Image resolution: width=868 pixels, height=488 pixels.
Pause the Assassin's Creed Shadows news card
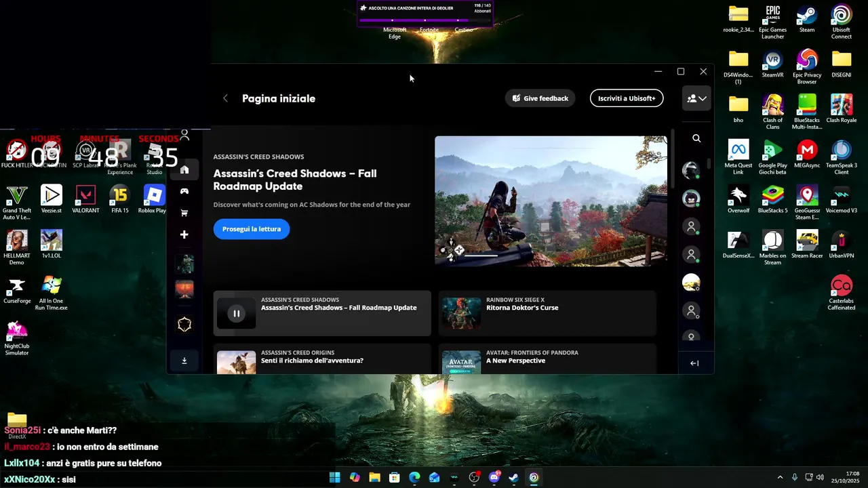click(x=236, y=313)
